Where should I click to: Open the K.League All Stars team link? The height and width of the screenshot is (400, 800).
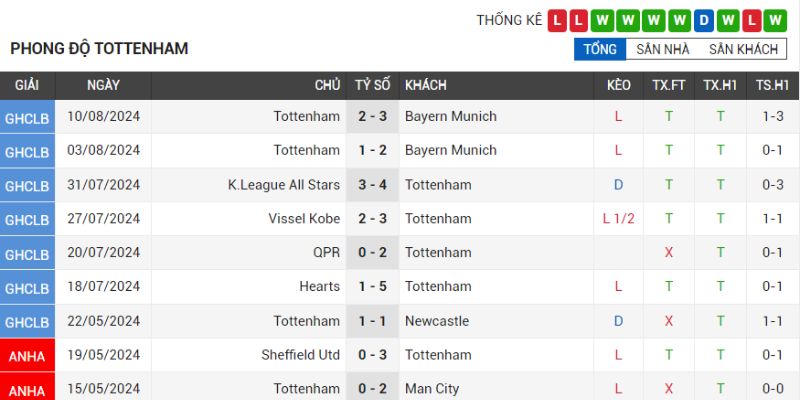click(x=284, y=185)
